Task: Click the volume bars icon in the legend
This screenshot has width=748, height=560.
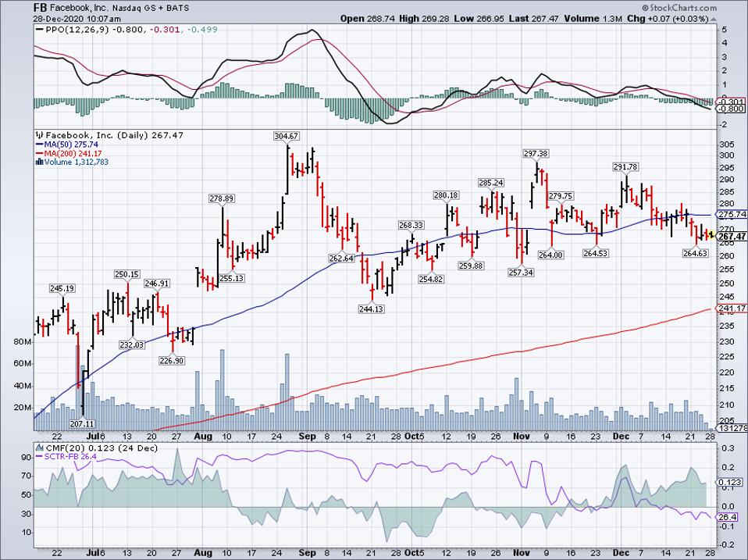Action: 40,162
